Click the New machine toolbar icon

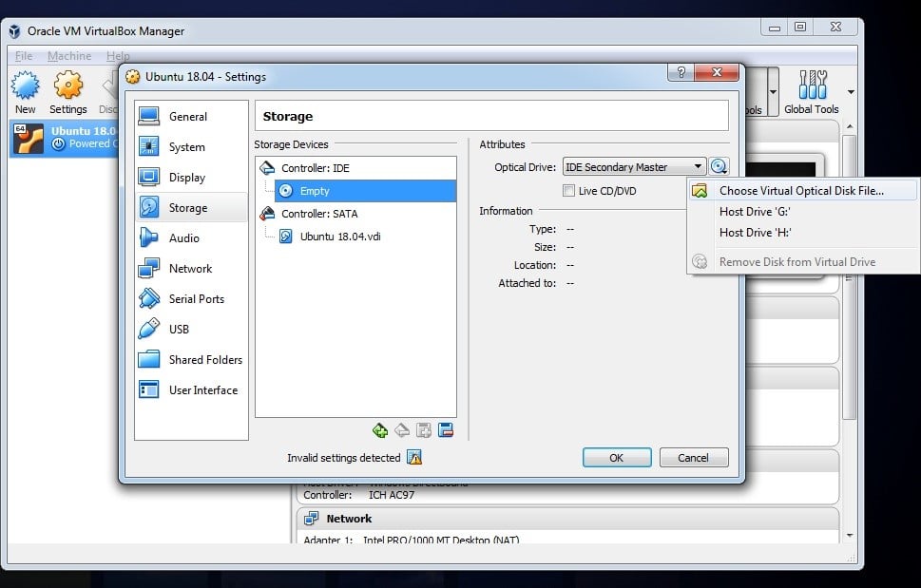tap(26, 92)
